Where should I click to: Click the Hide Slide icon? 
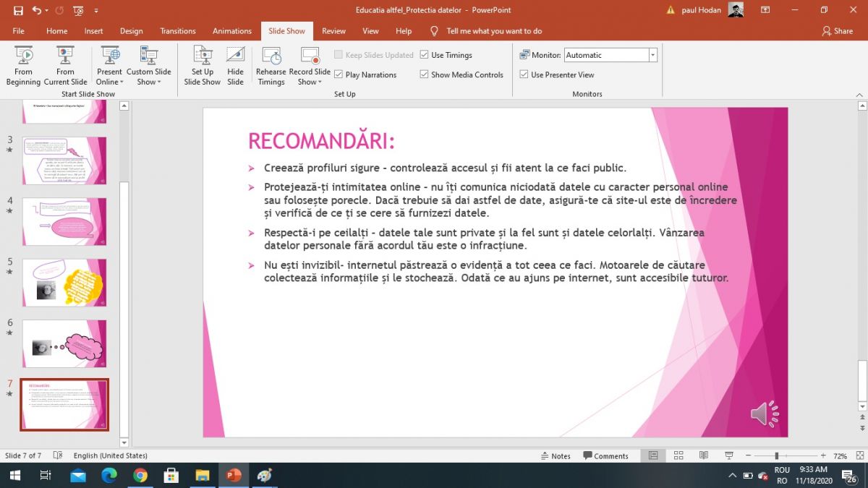coord(235,65)
